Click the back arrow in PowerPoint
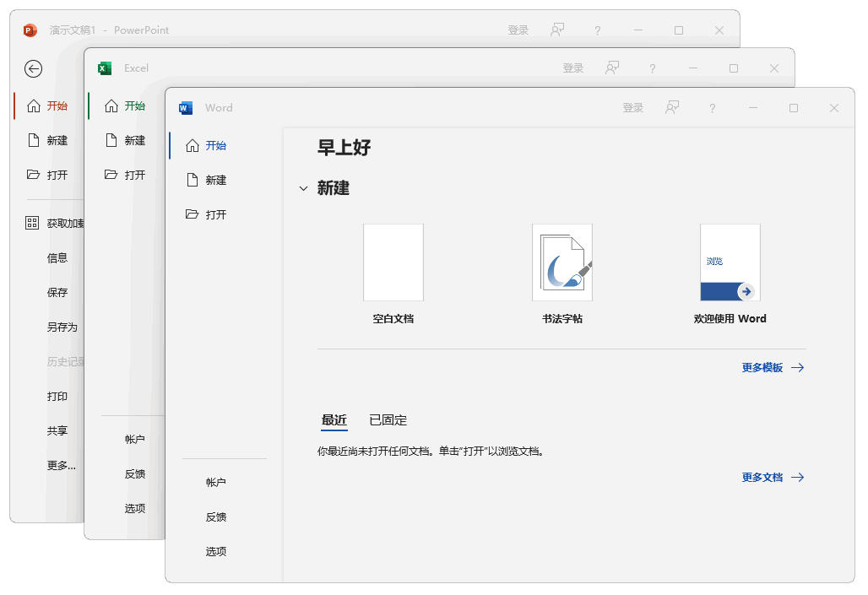Image resolution: width=868 pixels, height=595 pixels. [x=33, y=69]
